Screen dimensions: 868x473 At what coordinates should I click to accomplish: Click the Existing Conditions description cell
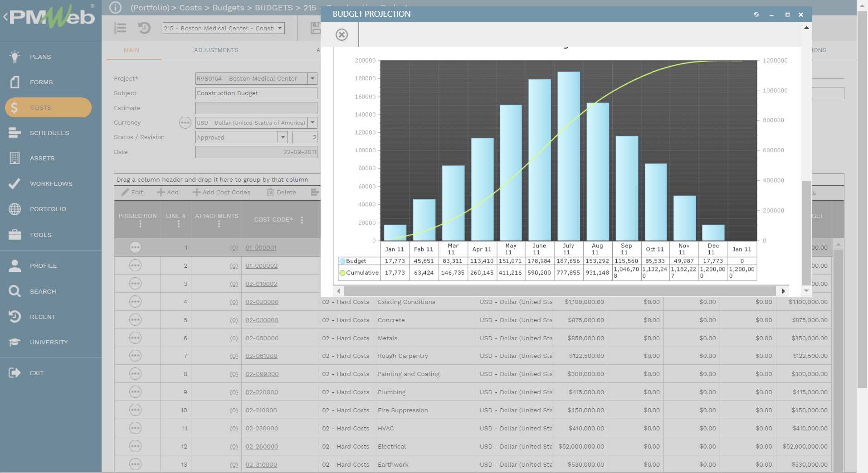click(x=424, y=302)
